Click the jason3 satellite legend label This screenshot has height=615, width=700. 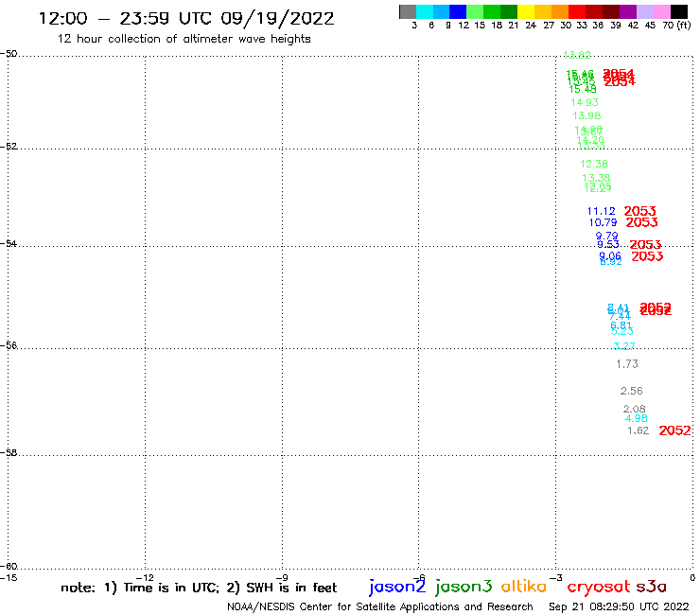tap(464, 587)
